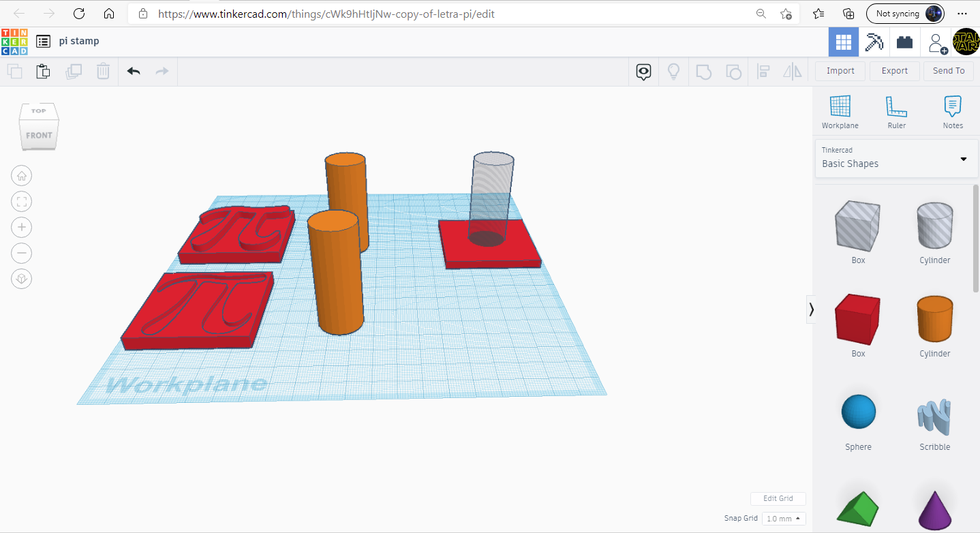Collapse the shapes panel with the chevron
The height and width of the screenshot is (533, 980).
click(x=811, y=309)
